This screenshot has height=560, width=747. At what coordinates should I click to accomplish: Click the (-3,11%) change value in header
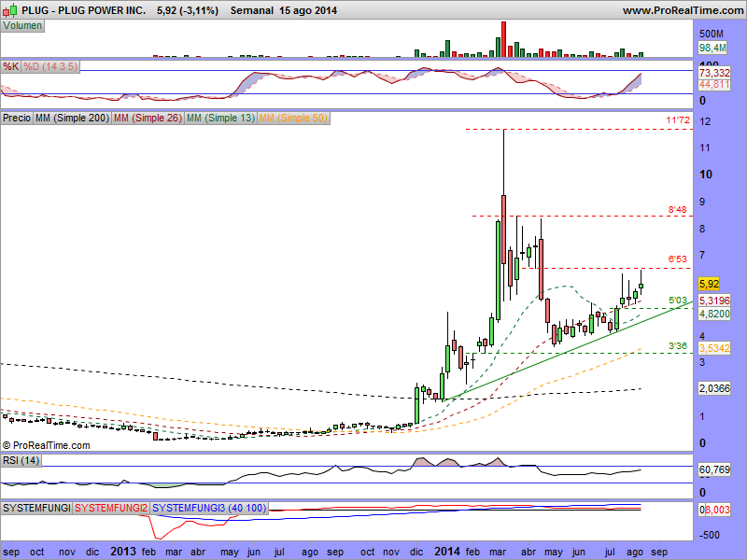[x=199, y=10]
